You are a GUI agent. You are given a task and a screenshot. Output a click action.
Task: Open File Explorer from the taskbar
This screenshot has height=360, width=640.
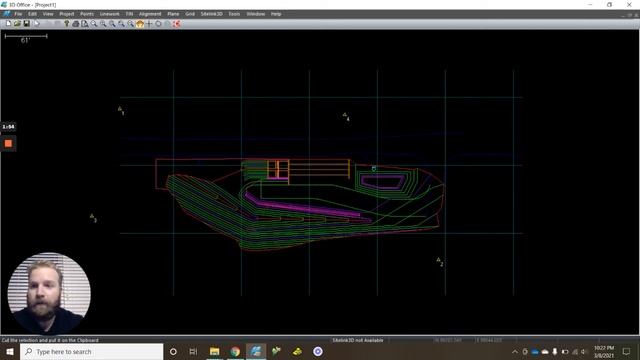pos(214,351)
